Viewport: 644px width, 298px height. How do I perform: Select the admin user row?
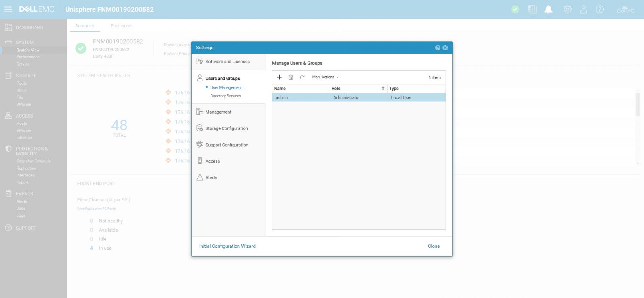coord(358,97)
